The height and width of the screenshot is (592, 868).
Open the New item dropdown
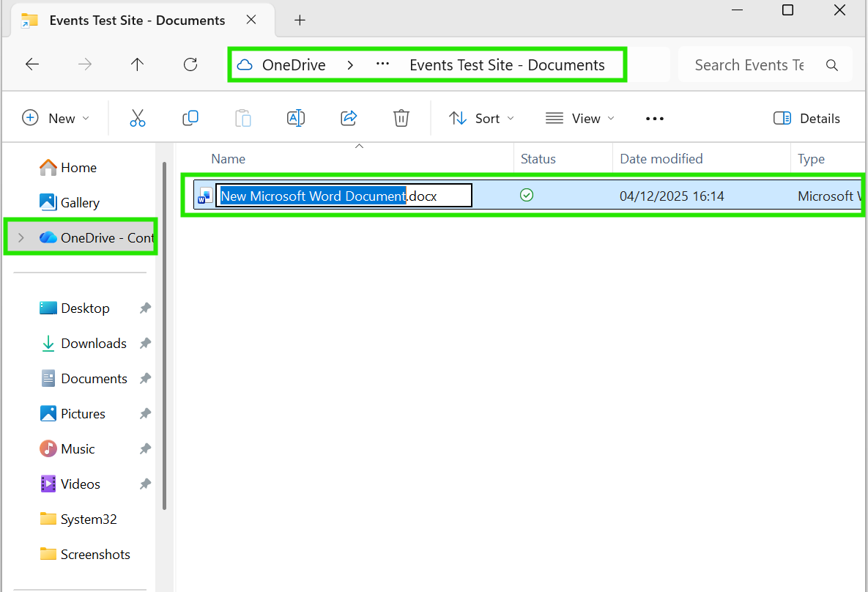pyautogui.click(x=56, y=118)
